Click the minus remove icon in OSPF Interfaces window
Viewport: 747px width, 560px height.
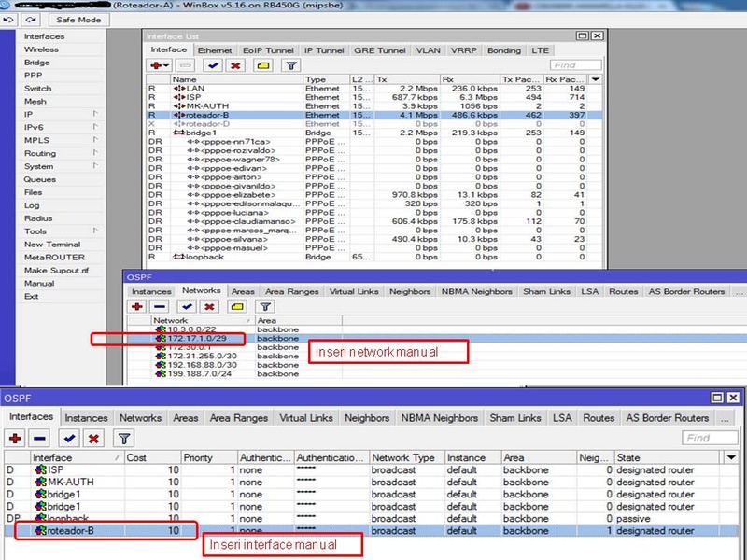[39, 438]
